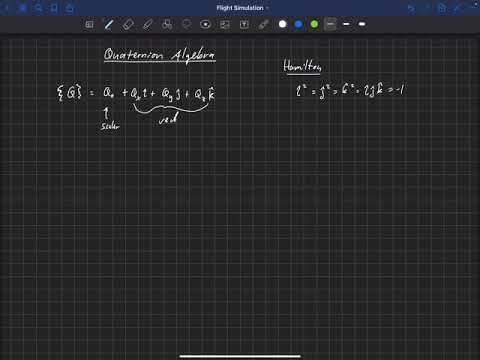This screenshot has height=360, width=480.
Task: Bookmark the current page
Action: [x=54, y=8]
